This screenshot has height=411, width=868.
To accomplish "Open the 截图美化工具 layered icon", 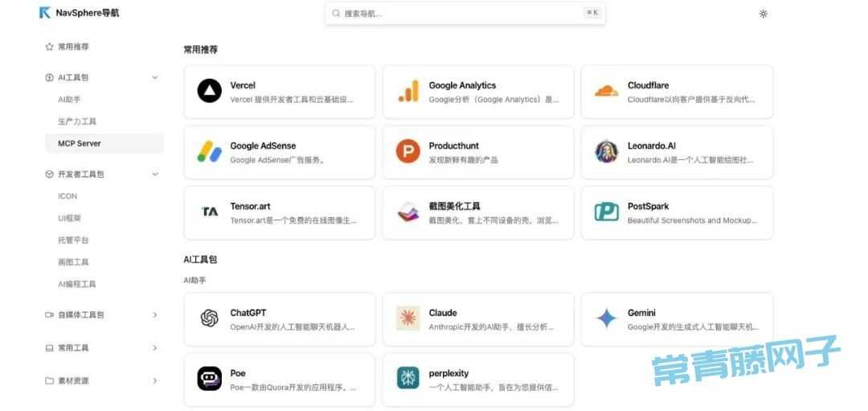I will coord(408,212).
